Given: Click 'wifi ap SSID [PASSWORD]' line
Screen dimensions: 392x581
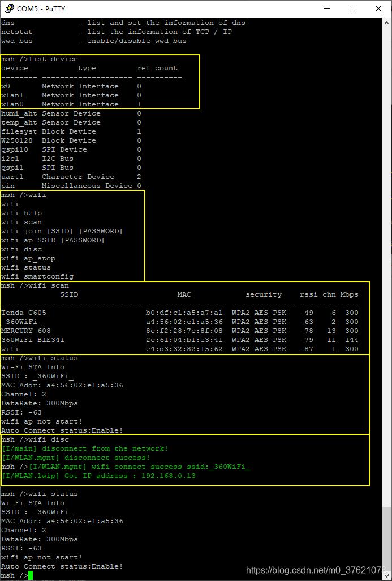Looking at the screenshot, I should pyautogui.click(x=53, y=241).
